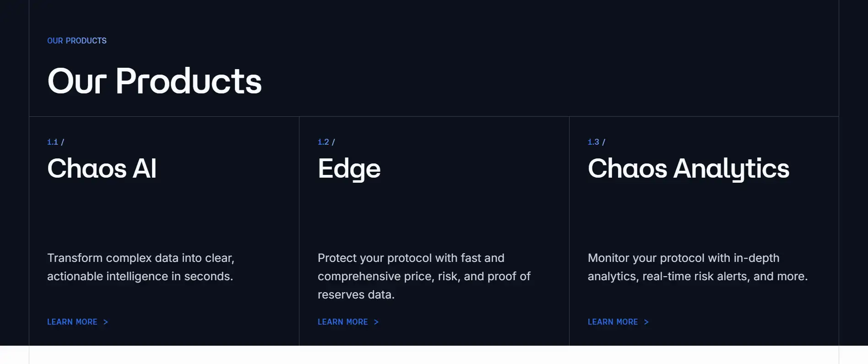The height and width of the screenshot is (364, 868).
Task: Click the 1.2 / index label
Action: point(326,142)
